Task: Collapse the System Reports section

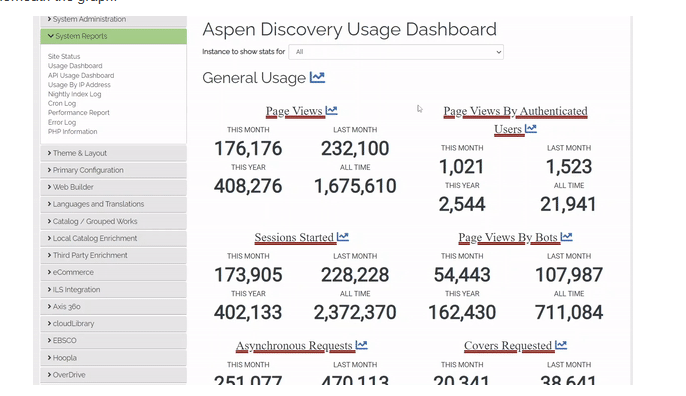Action: [x=113, y=36]
